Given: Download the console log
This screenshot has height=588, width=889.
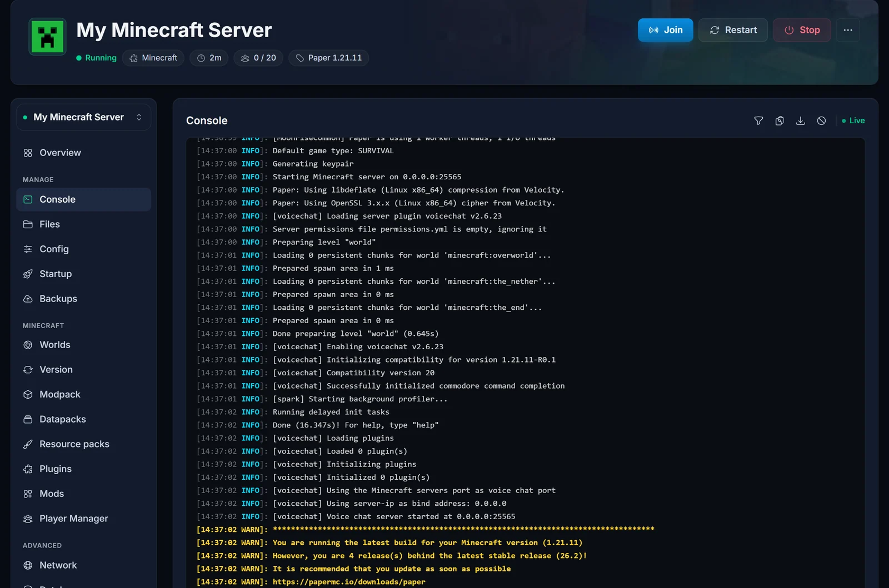Looking at the screenshot, I should tap(800, 120).
